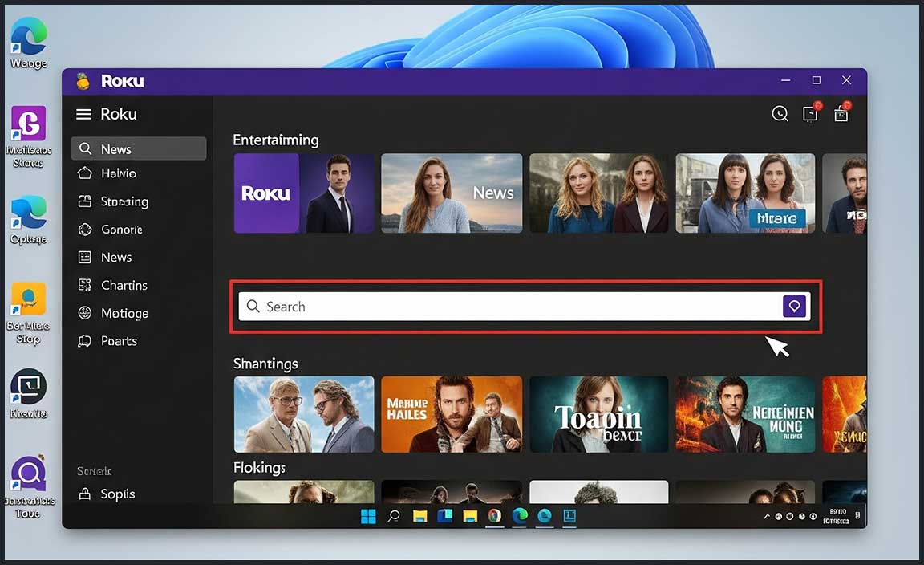Open Chrome in the taskbar

tap(494, 517)
